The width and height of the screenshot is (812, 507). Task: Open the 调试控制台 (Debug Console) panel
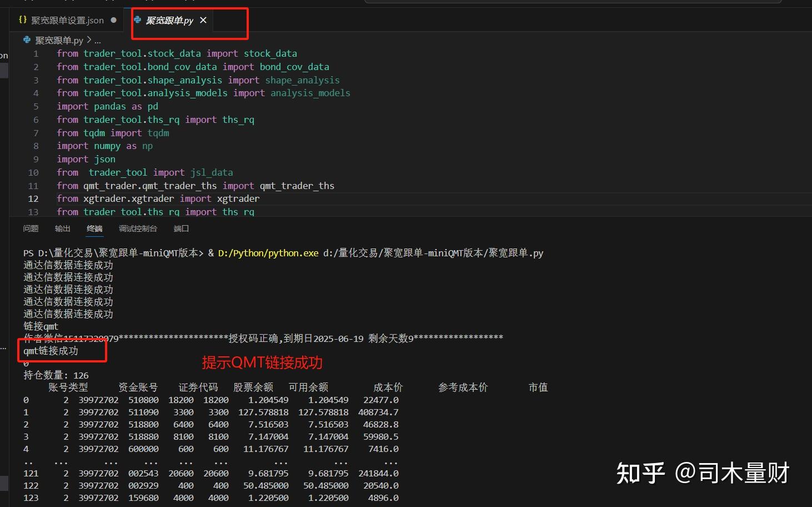(138, 228)
